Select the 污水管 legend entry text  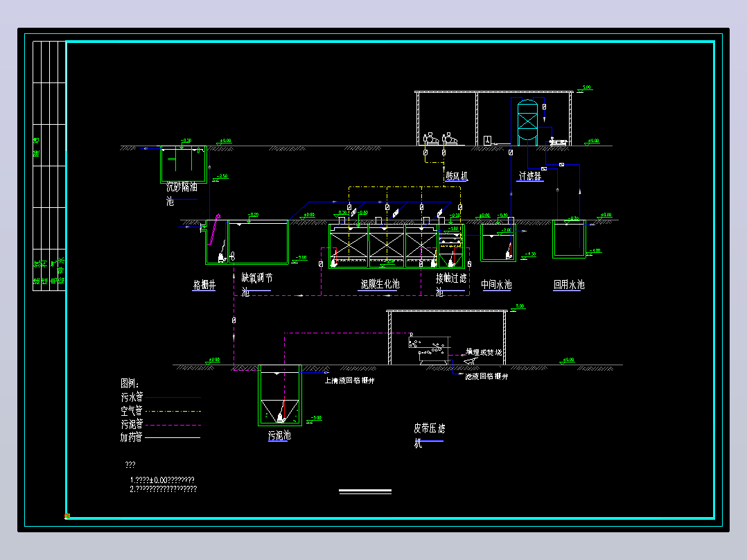pos(132,396)
